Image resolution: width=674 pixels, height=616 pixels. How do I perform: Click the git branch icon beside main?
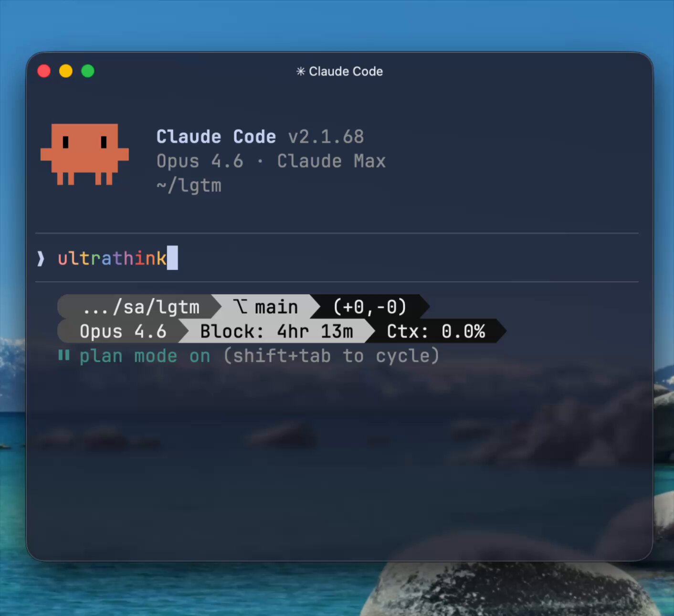pyautogui.click(x=241, y=307)
